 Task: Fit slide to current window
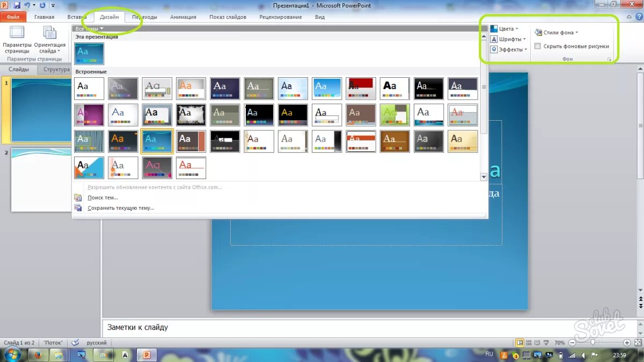637,342
